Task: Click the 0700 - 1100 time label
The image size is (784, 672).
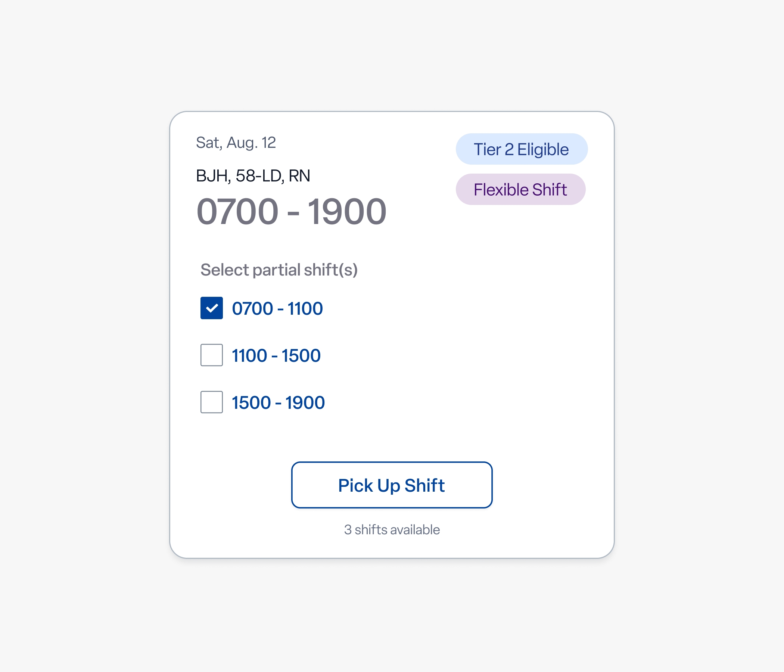Action: 277,308
